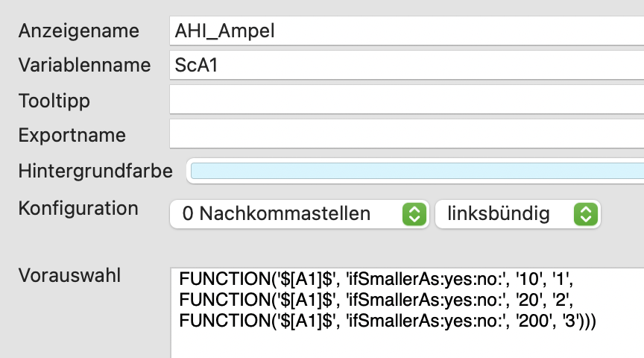Click the empty Exportname field
Viewport: 644px width, 358px height.
[x=407, y=134]
